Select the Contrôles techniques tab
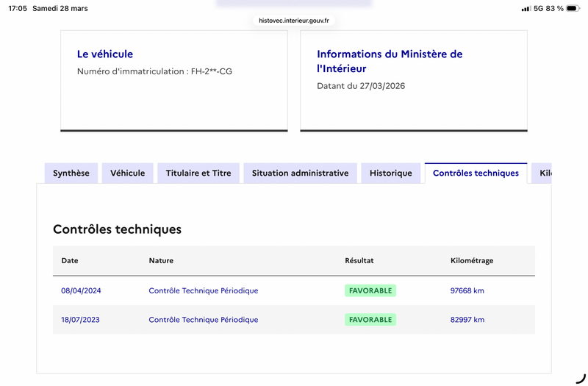This screenshot has height=386, width=588. 476,174
